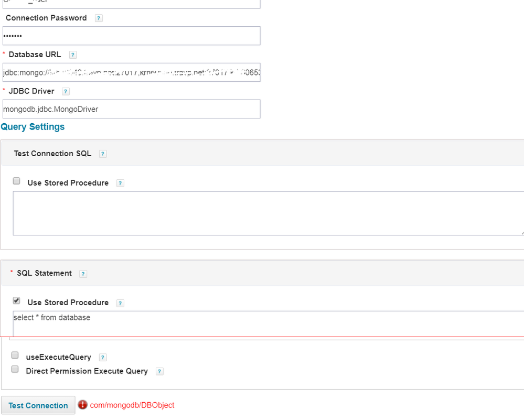524x420 pixels.
Task: Click the JDBC Driver text field
Action: click(131, 109)
